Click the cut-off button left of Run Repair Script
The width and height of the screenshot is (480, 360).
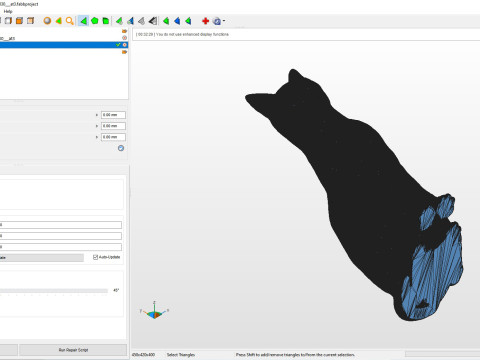(x=9, y=350)
